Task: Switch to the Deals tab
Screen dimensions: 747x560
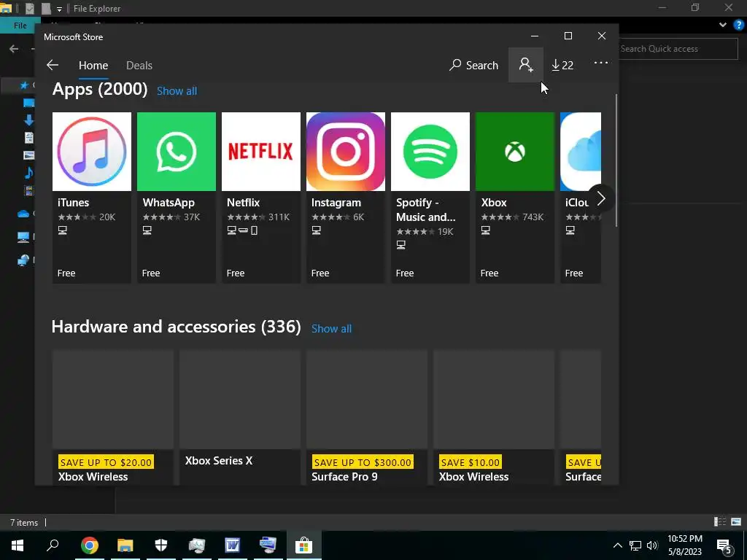Action: click(x=139, y=65)
